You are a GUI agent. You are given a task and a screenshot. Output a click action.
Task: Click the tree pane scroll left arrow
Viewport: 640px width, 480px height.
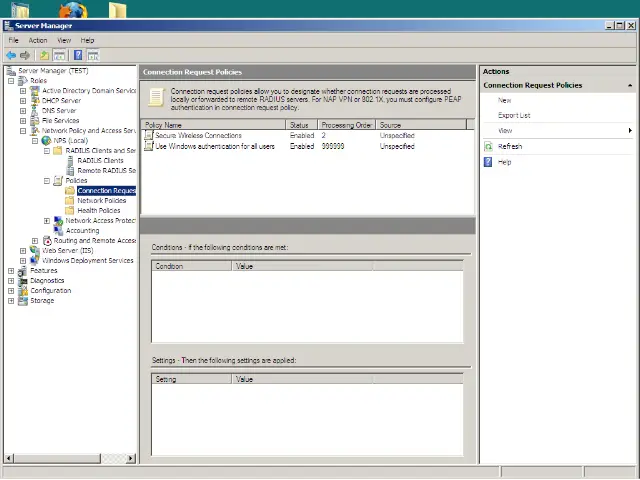9,458
